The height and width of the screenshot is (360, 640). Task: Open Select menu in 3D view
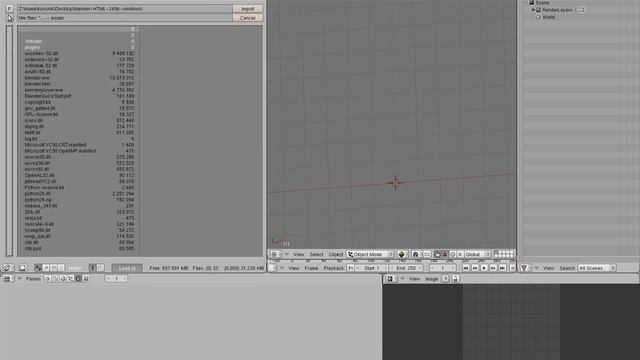(x=316, y=254)
